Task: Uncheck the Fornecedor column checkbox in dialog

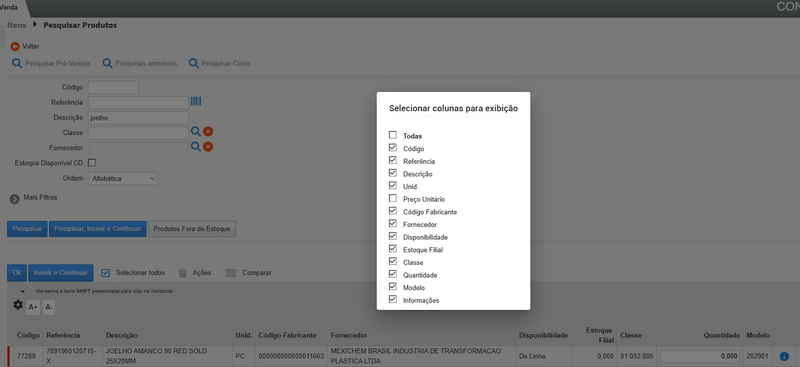Action: click(392, 224)
